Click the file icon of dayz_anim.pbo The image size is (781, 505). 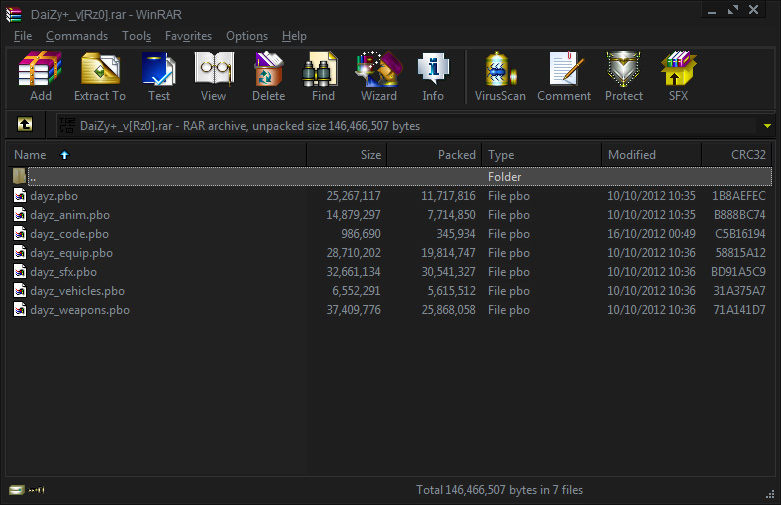(20, 214)
